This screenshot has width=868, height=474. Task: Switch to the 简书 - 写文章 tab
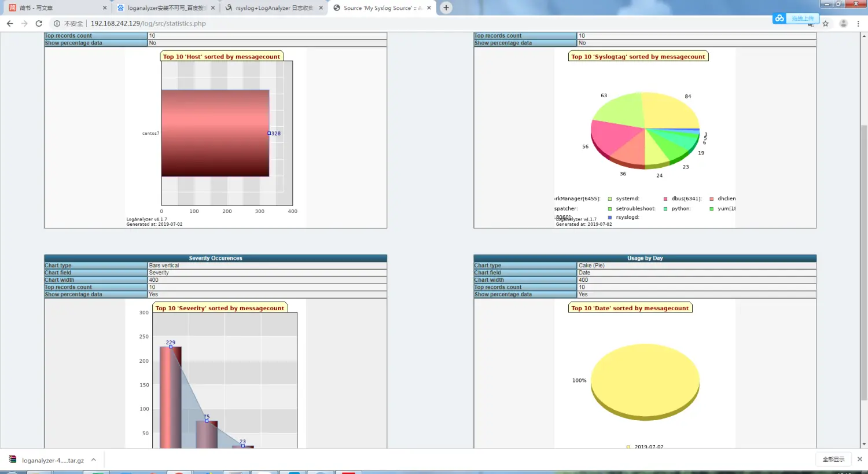57,8
